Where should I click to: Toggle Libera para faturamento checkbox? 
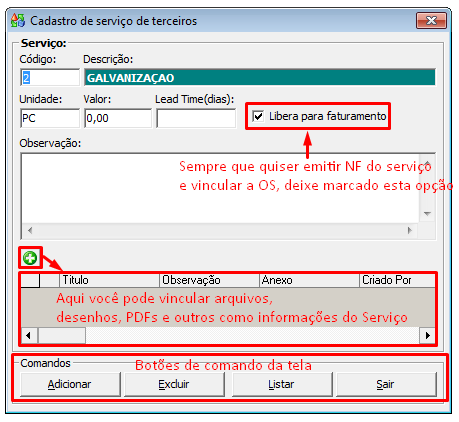pos(258,116)
